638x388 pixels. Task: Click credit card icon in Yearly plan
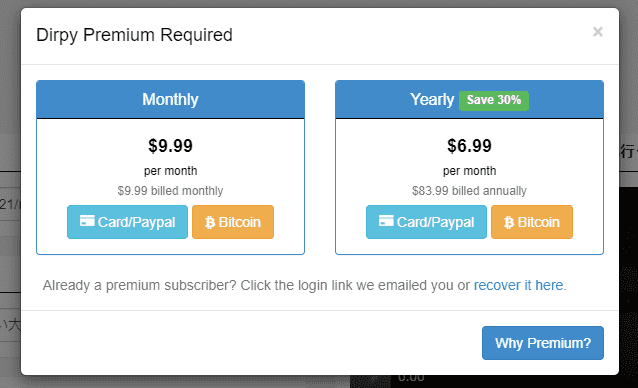386,220
